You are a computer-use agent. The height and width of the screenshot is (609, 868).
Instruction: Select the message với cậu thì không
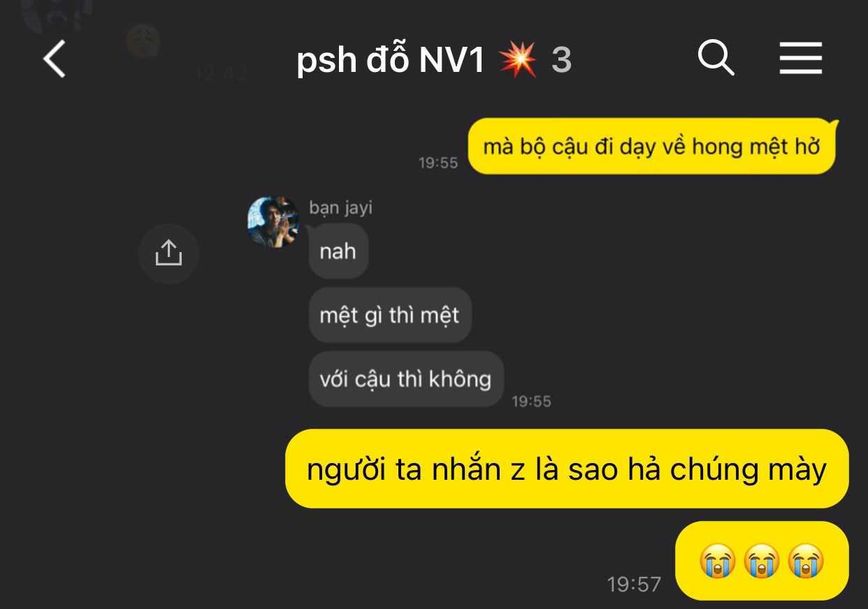click(406, 379)
